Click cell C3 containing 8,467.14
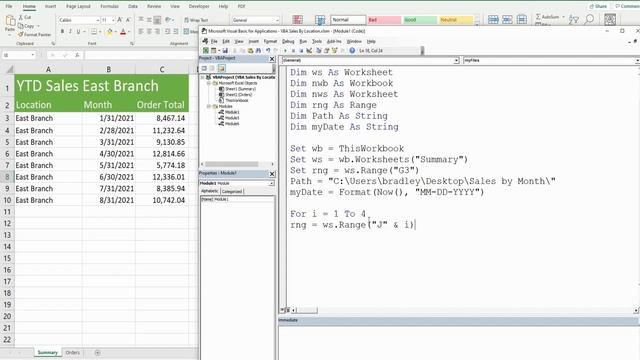The image size is (640, 360). pyautogui.click(x=162, y=118)
